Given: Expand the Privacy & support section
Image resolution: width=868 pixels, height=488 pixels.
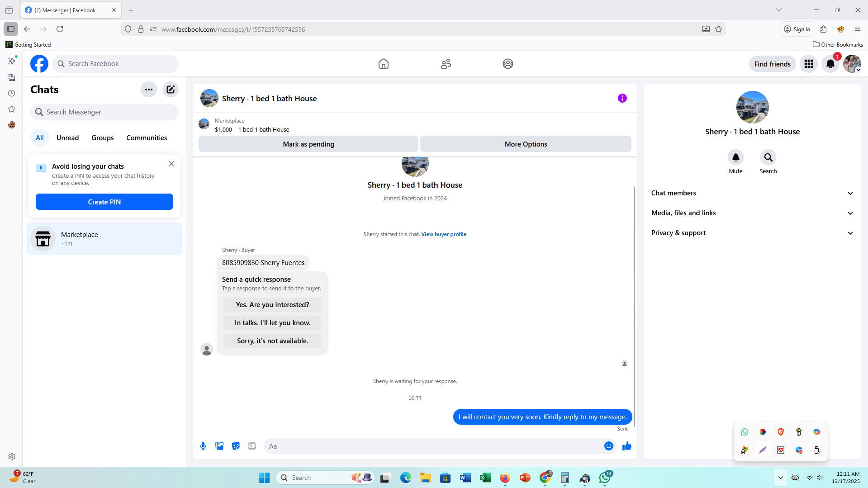Looking at the screenshot, I should pyautogui.click(x=752, y=233).
